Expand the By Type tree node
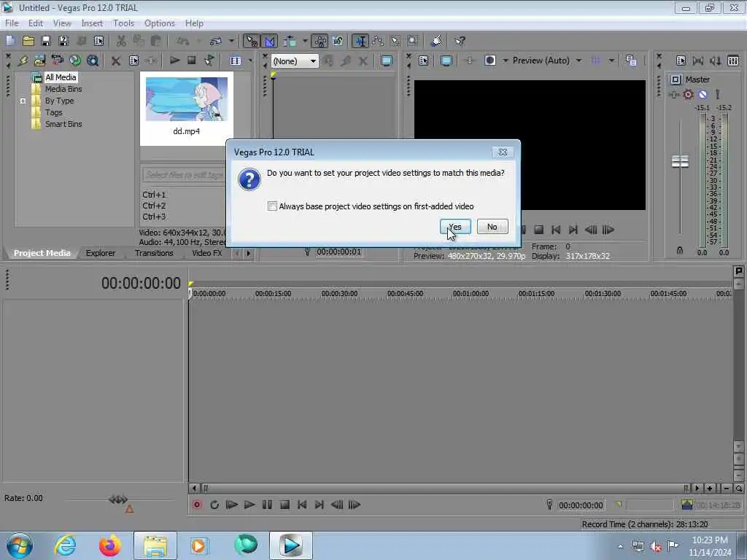 pos(23,101)
